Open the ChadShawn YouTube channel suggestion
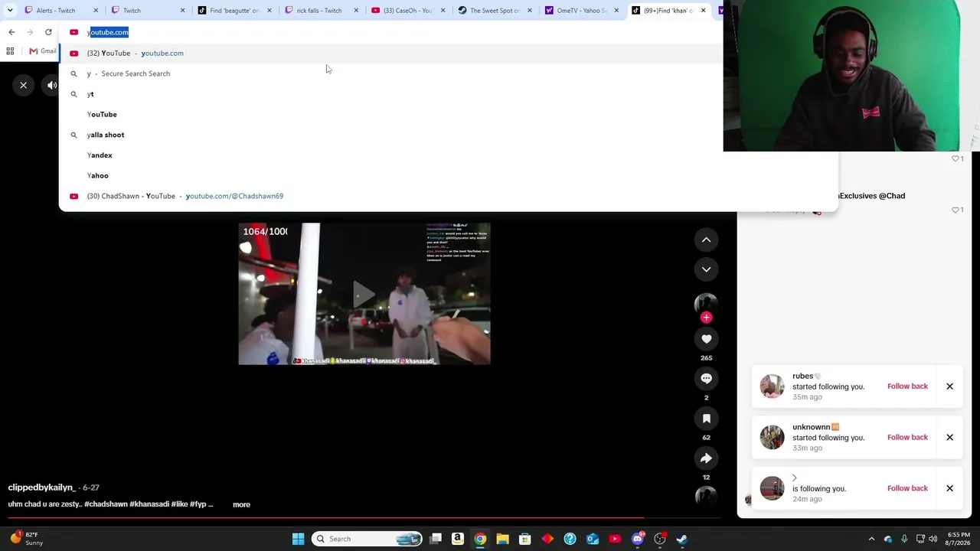The width and height of the screenshot is (980, 551). (448, 196)
